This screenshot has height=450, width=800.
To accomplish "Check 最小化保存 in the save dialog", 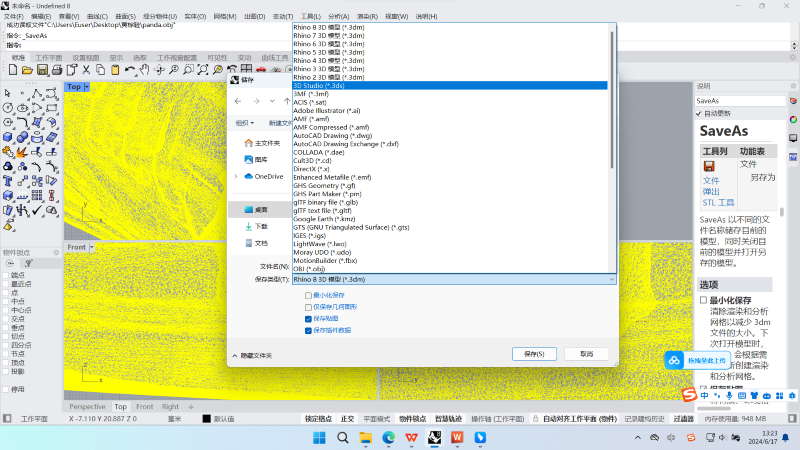I will pyautogui.click(x=308, y=295).
